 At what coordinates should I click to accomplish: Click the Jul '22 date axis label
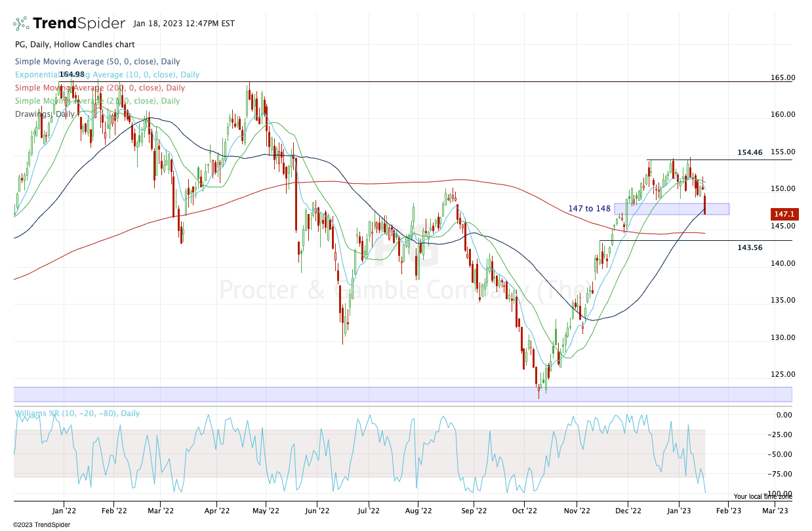coord(368,509)
